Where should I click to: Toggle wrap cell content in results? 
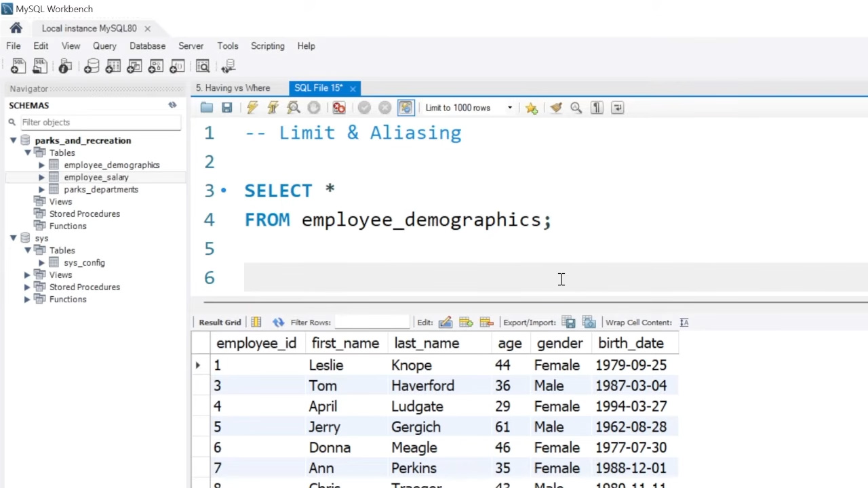coord(684,323)
